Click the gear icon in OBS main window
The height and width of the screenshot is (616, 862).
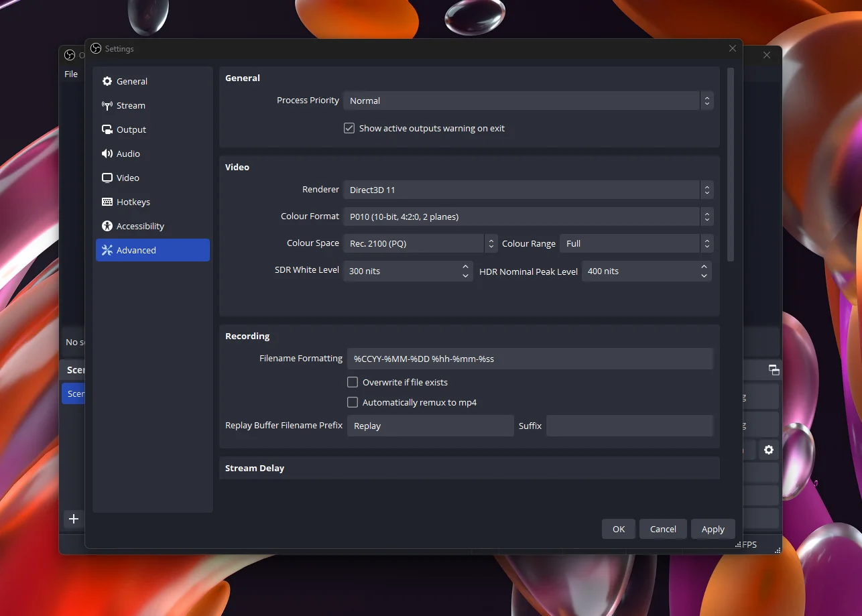(769, 450)
